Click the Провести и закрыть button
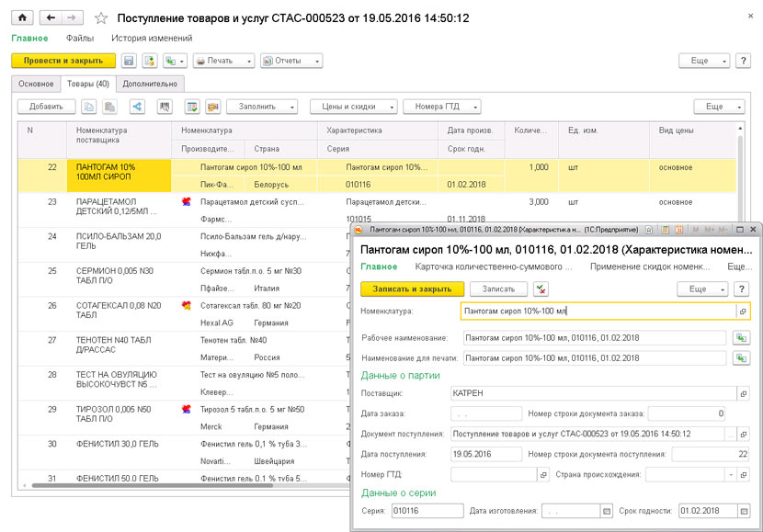The image size is (763, 532). point(63,61)
